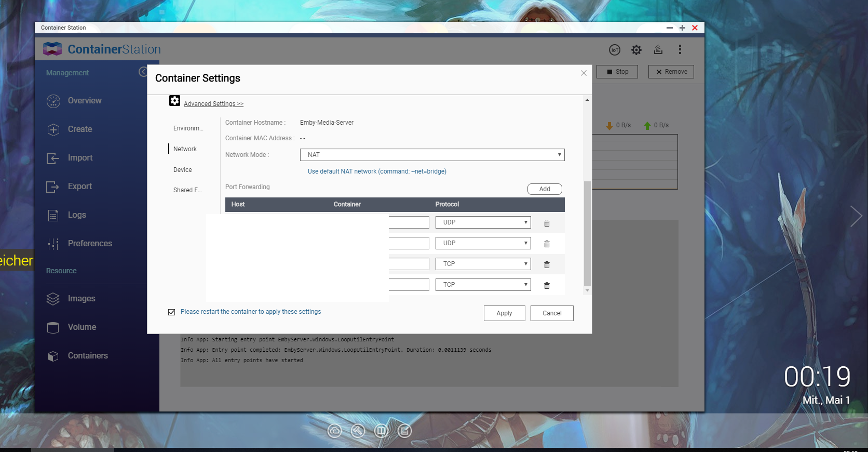Click the second row container port field
This screenshot has height=452, width=868.
(x=409, y=243)
